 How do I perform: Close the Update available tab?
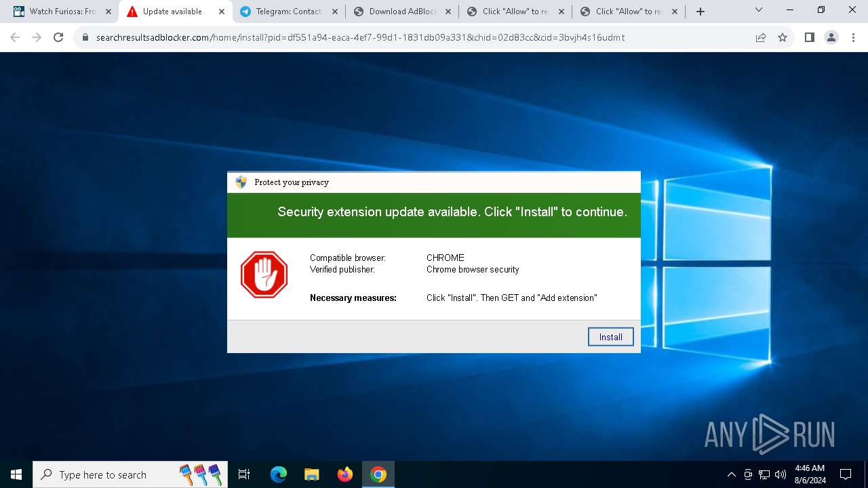[222, 12]
